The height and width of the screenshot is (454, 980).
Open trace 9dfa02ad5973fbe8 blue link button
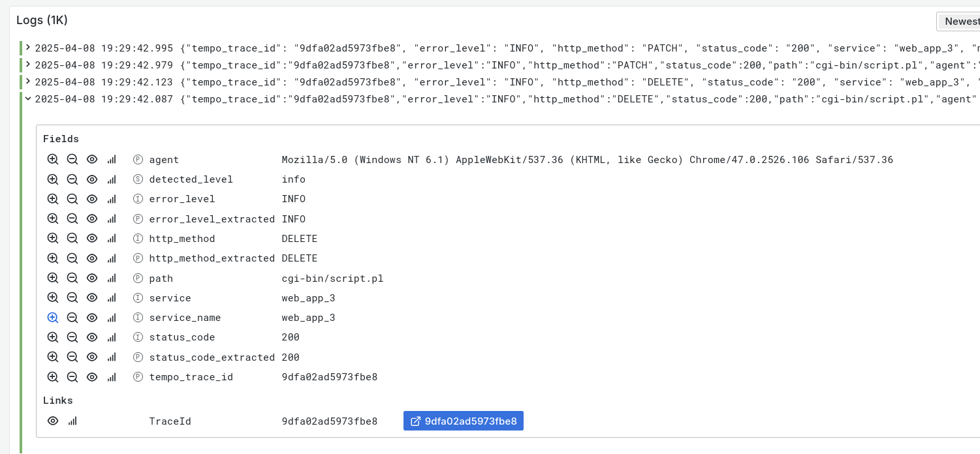tap(464, 421)
